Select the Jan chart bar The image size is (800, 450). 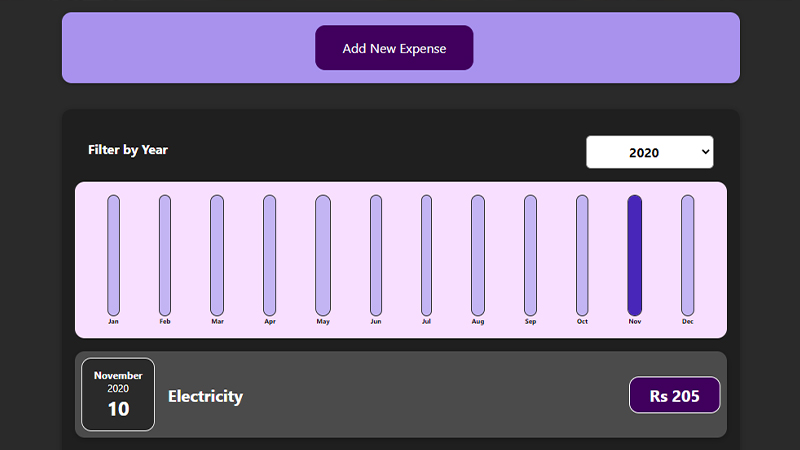pyautogui.click(x=113, y=255)
